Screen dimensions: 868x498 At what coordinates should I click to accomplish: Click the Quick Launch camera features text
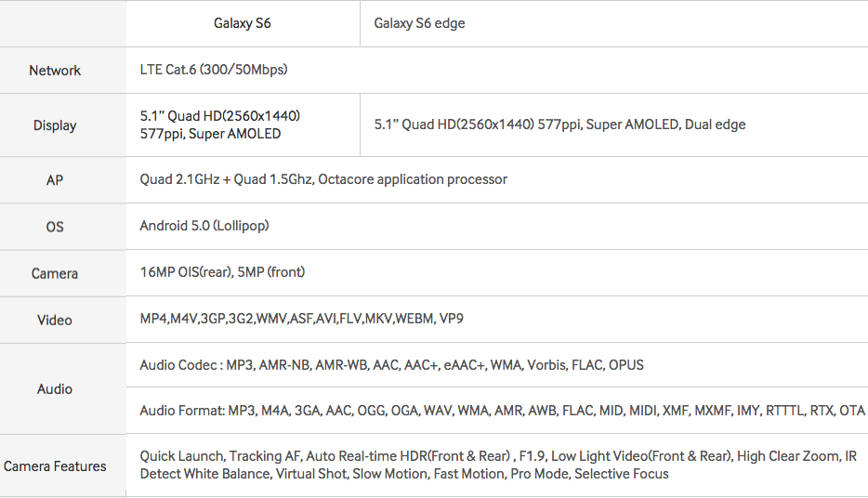[x=498, y=465]
